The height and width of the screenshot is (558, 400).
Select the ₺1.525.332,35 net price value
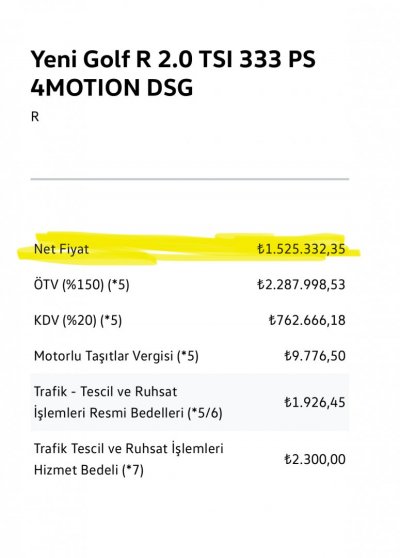[301, 249]
